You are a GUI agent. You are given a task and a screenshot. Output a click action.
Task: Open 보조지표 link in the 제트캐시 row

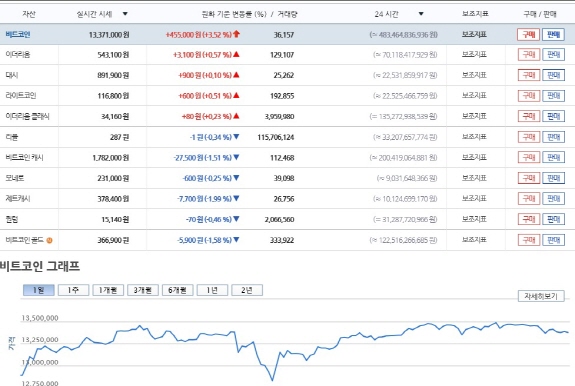tap(474, 198)
